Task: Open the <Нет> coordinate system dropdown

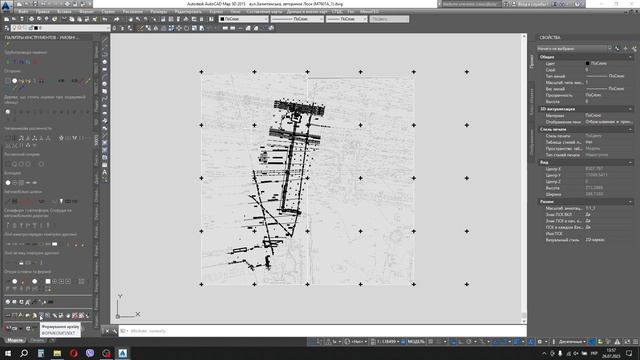Action: (x=360, y=342)
